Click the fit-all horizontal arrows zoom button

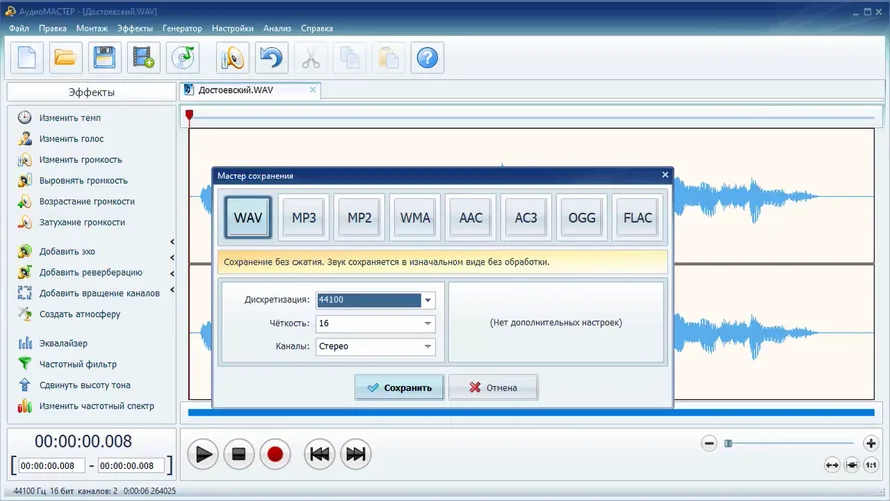tap(832, 465)
